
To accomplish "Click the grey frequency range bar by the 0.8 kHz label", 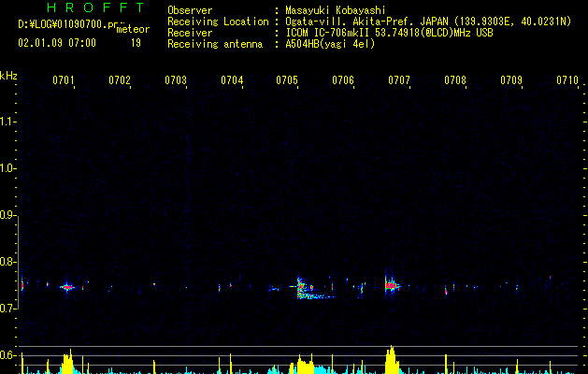I will [x=18, y=262].
